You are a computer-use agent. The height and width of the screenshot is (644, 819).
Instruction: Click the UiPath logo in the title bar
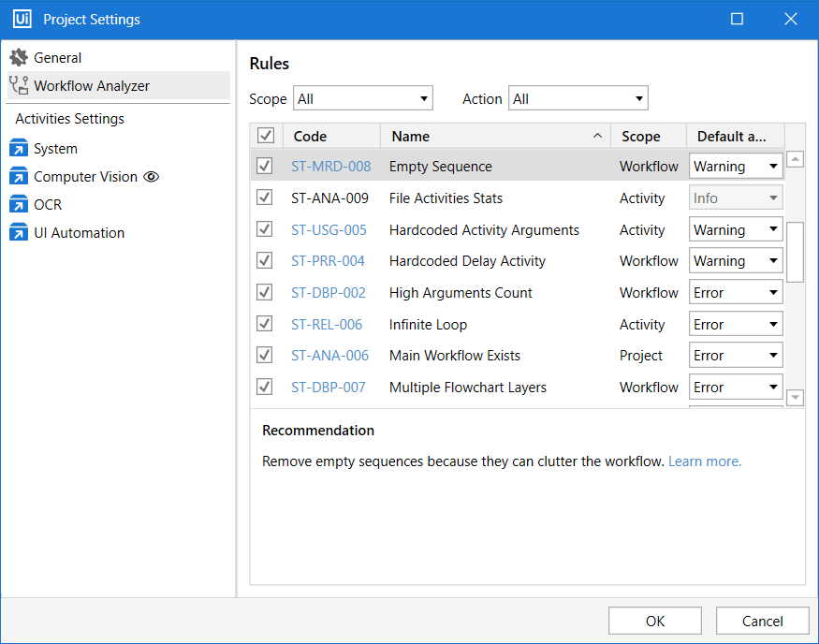point(22,19)
